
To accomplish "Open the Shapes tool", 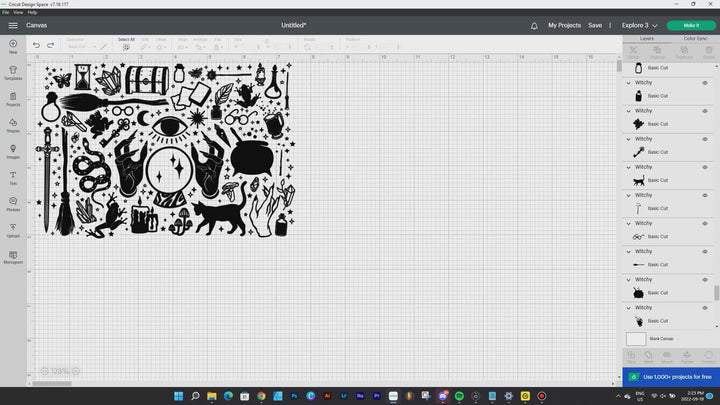I will (13, 123).
